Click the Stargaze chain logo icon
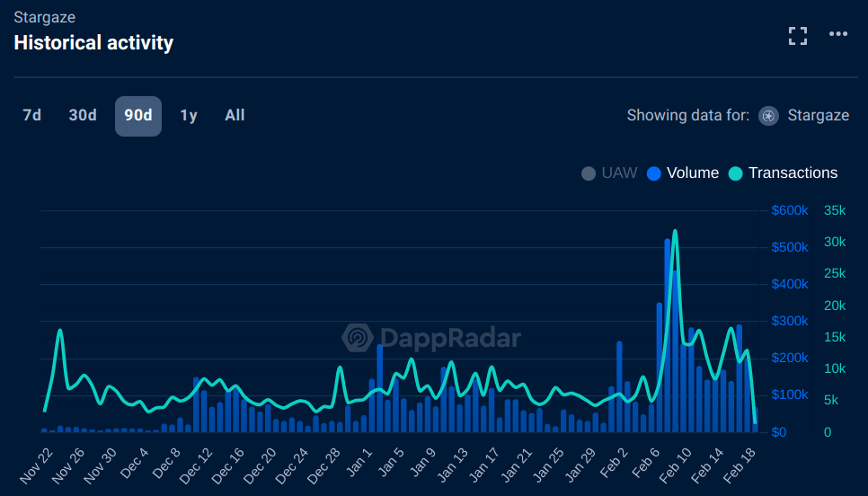Viewport: 868px width, 496px height. pyautogui.click(x=768, y=116)
